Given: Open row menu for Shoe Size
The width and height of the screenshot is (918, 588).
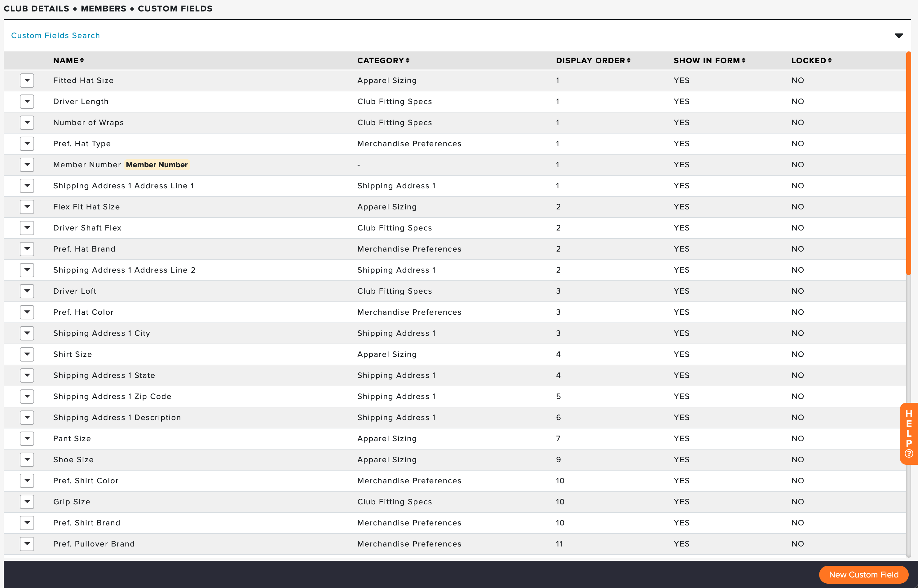Looking at the screenshot, I should 27,460.
